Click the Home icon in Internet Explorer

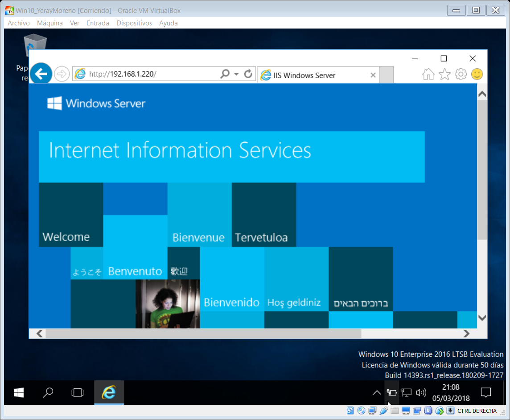click(428, 74)
